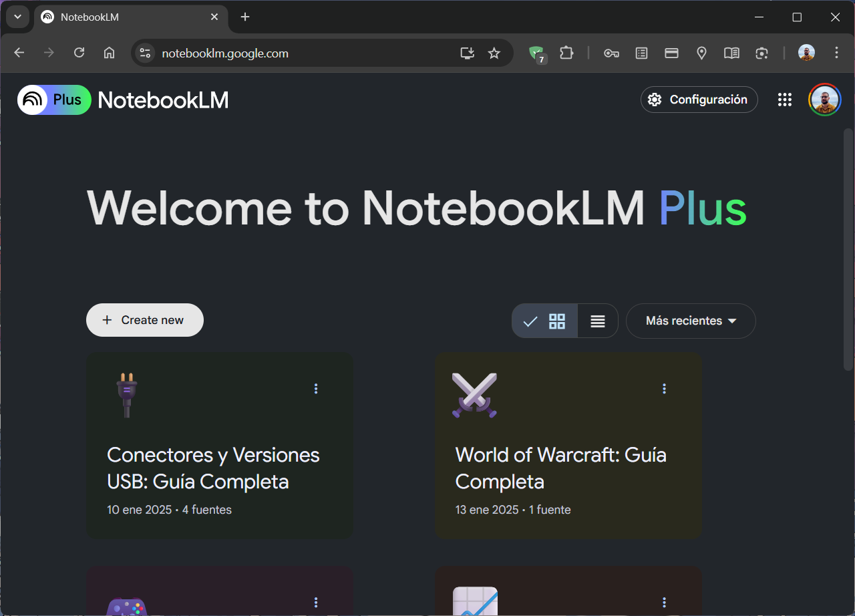Switch to grid view
855x616 pixels.
545,321
